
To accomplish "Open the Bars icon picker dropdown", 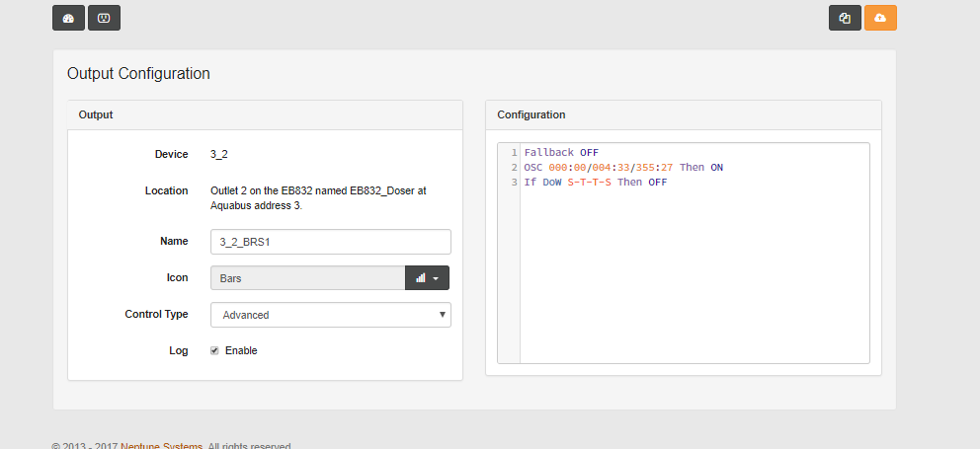I will 427,278.
